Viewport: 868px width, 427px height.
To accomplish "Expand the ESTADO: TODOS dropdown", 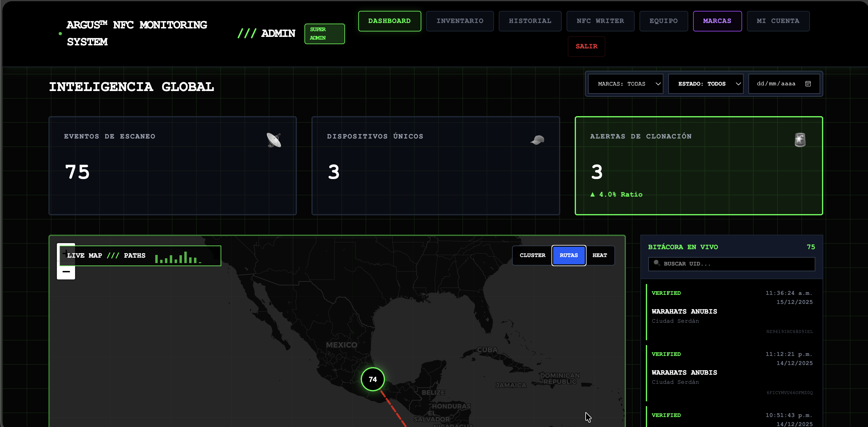I will pyautogui.click(x=706, y=83).
